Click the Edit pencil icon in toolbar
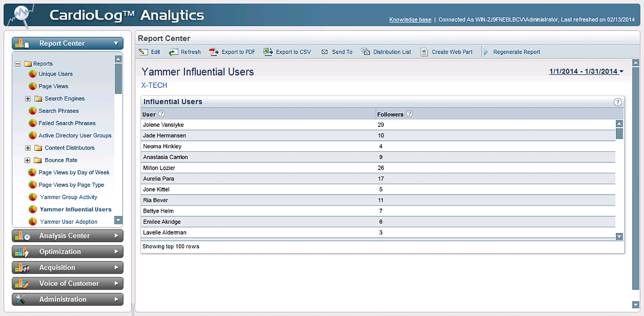644x316 pixels. click(143, 52)
